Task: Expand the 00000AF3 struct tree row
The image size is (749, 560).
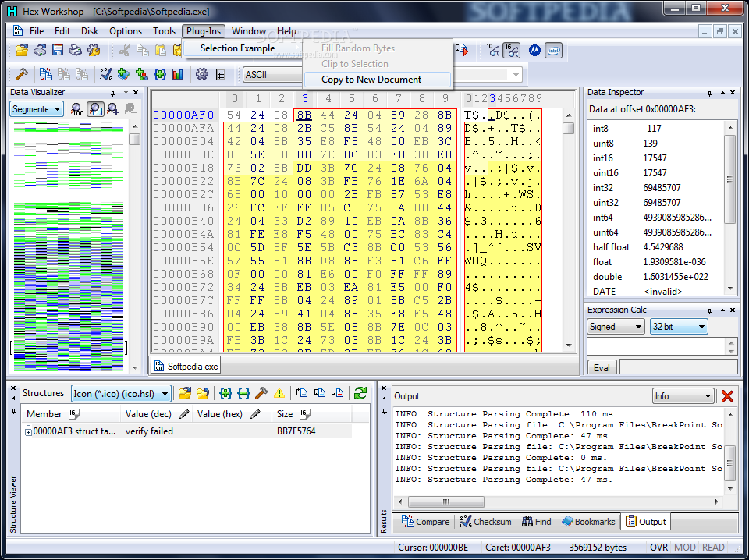Action: [x=29, y=431]
